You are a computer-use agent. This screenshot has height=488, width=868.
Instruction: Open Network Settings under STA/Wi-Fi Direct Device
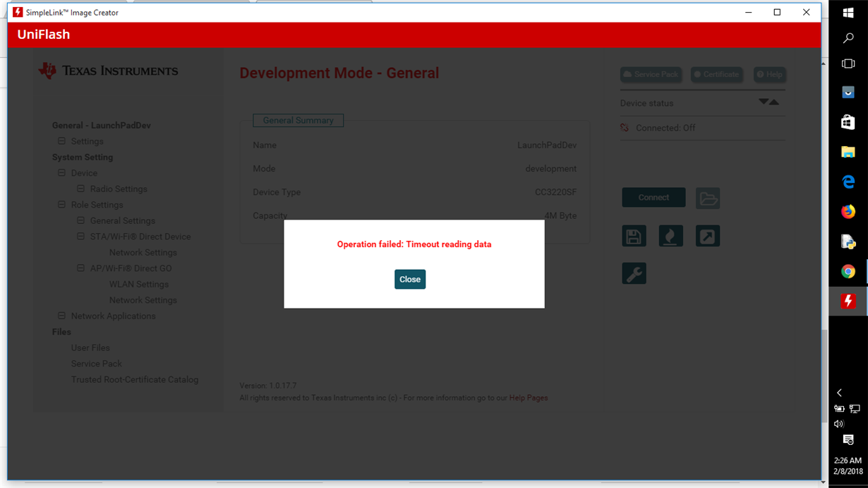pyautogui.click(x=143, y=253)
